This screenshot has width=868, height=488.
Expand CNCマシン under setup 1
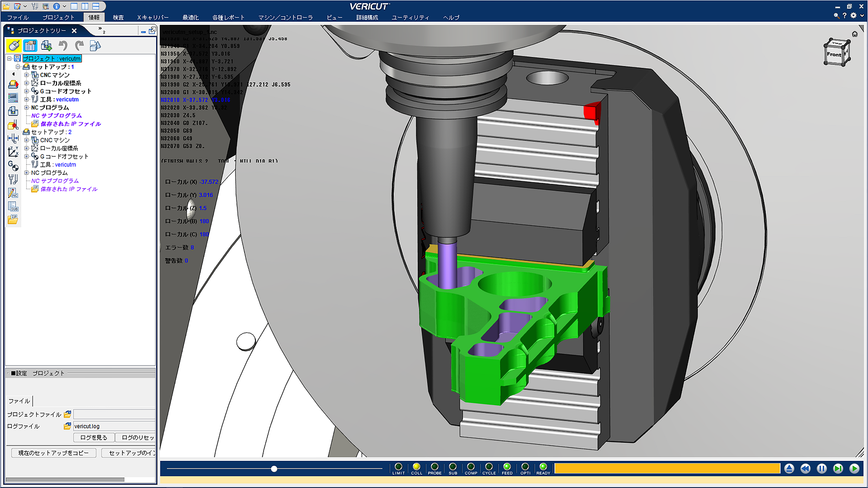[x=26, y=75]
